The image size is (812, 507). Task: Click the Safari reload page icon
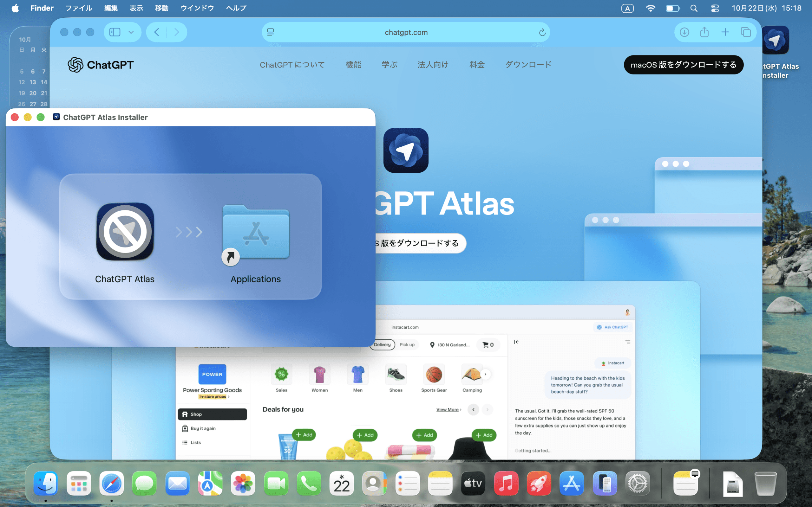click(x=542, y=33)
